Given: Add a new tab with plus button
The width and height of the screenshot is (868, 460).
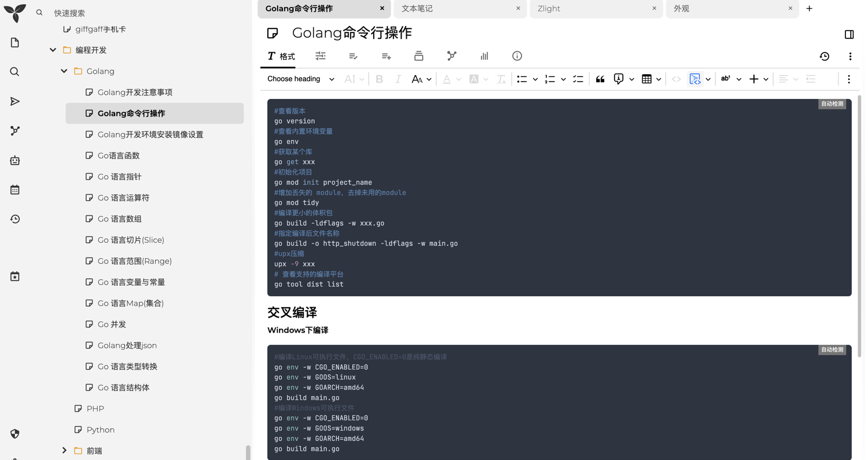Looking at the screenshot, I should 810,9.
